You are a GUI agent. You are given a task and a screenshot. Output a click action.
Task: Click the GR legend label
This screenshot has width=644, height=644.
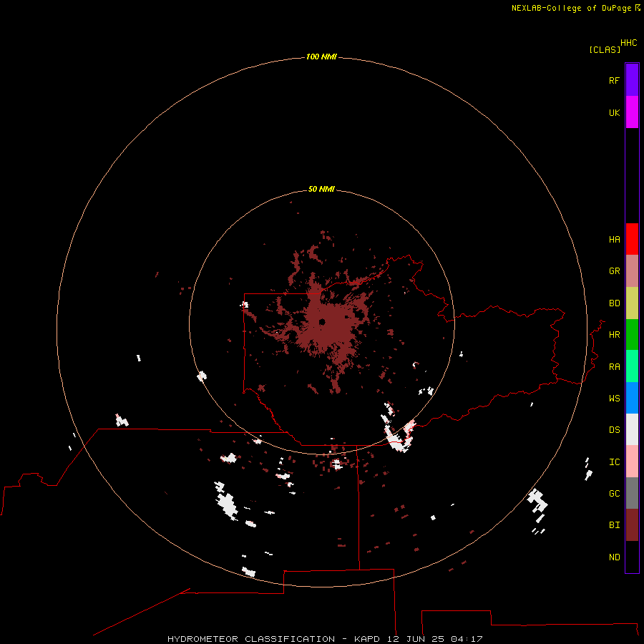614,271
